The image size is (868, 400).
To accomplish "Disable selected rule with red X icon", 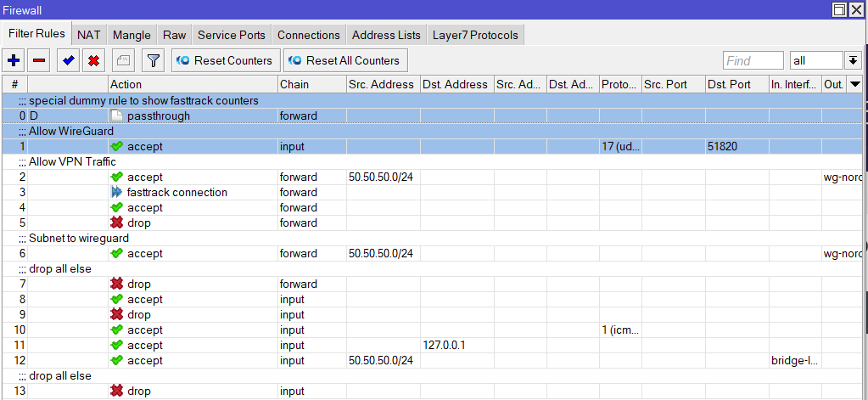I will click(x=94, y=60).
